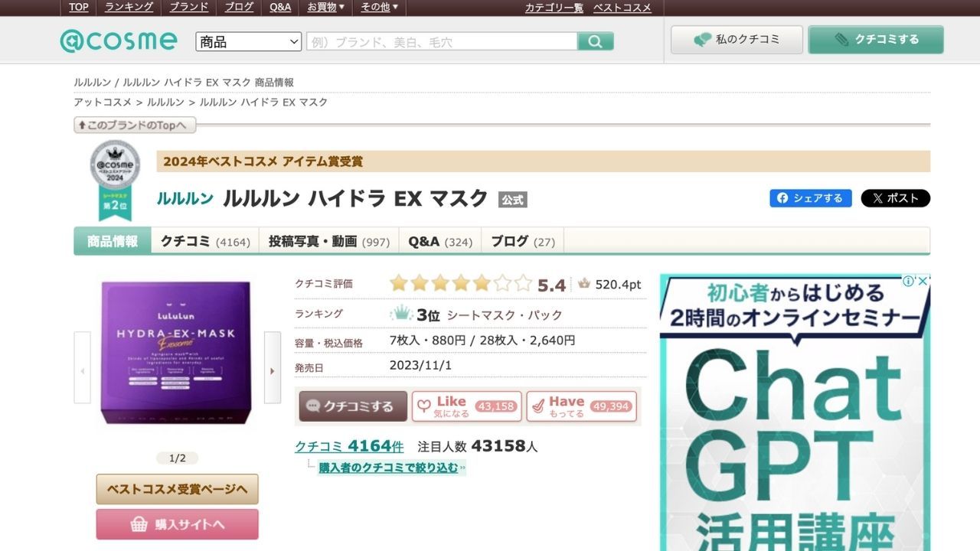Click 注目人数 43158人 text
980x551 pixels.
478,446
